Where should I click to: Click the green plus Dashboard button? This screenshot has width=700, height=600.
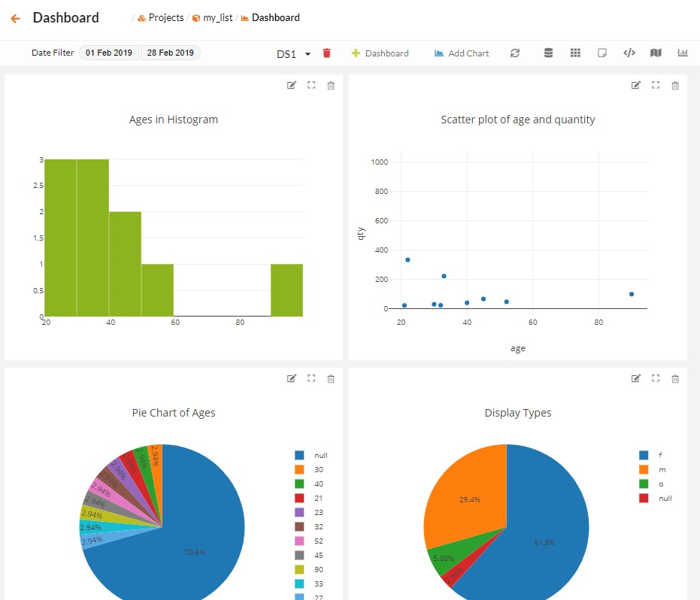380,53
